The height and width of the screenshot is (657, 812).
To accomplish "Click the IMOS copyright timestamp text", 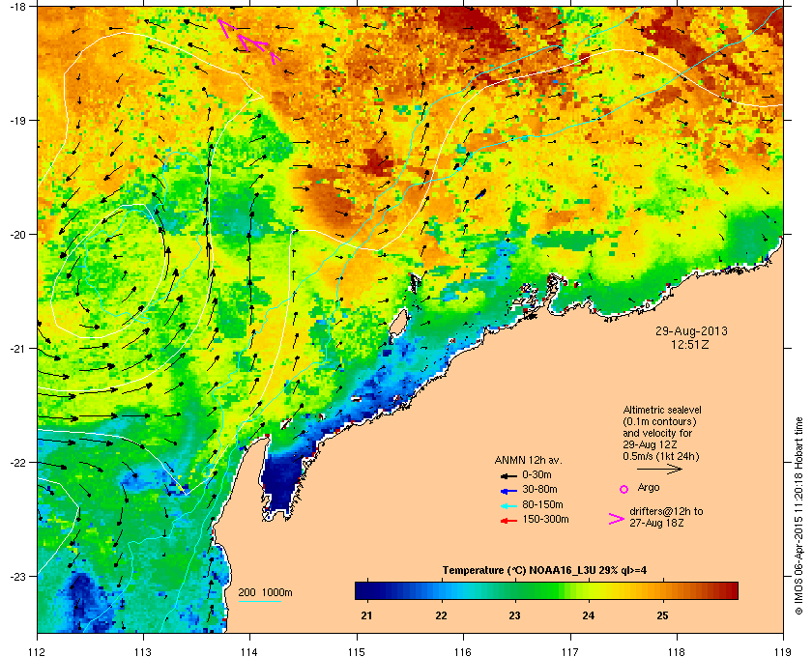I will [798, 517].
